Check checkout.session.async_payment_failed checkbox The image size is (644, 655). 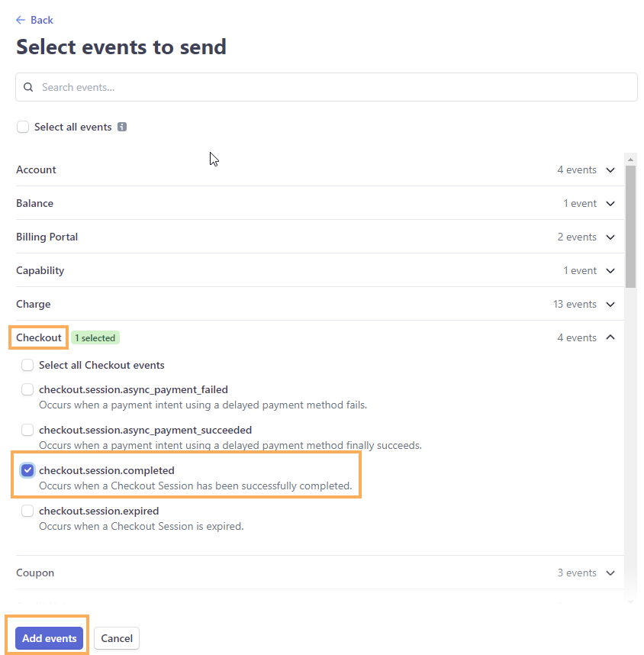[x=27, y=389]
